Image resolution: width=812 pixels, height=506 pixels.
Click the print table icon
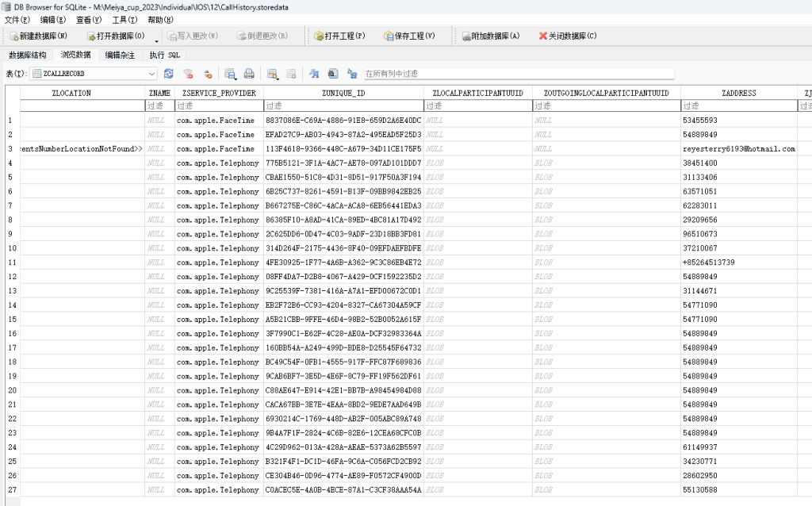coord(249,74)
